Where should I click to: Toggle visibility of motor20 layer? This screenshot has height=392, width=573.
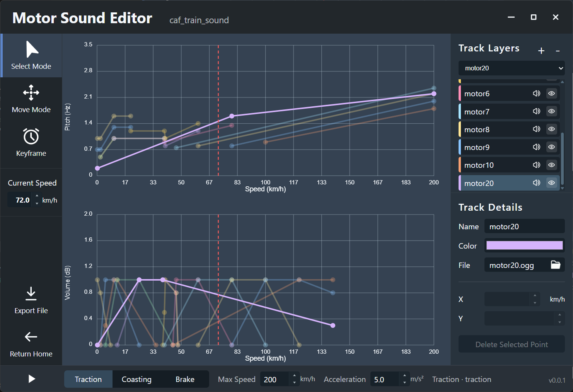(551, 182)
